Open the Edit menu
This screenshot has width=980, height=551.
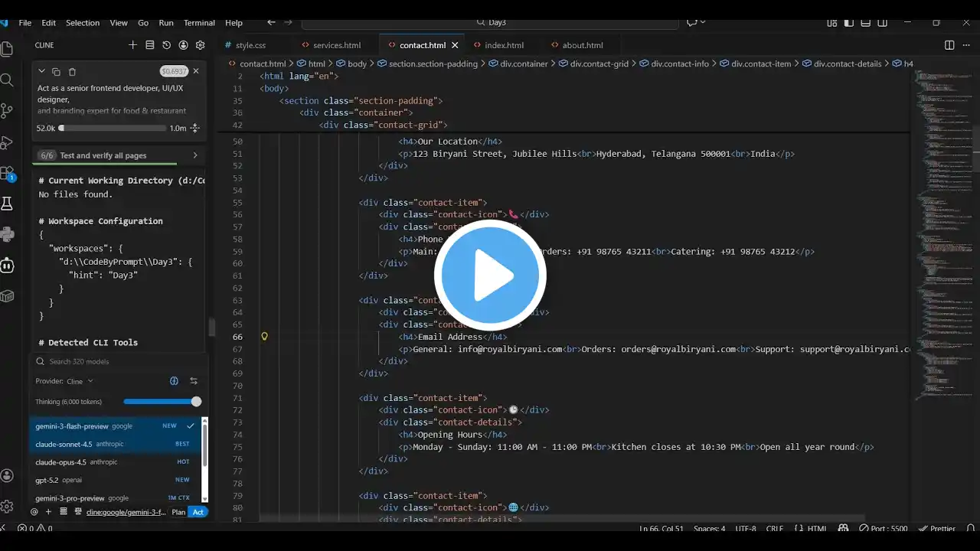tap(48, 23)
